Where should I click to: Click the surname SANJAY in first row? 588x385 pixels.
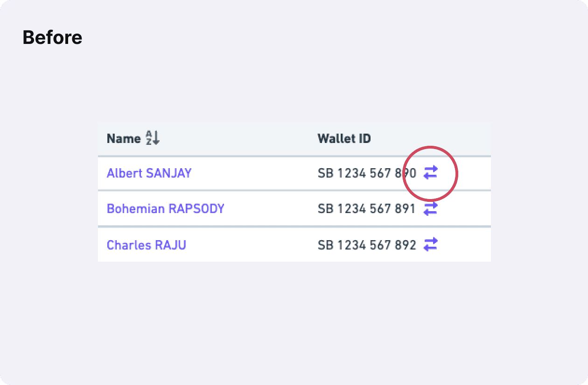click(x=169, y=173)
